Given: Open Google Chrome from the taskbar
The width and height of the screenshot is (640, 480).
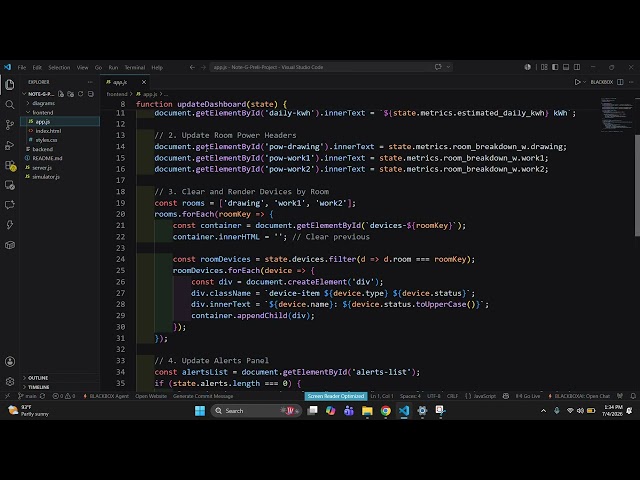Looking at the screenshot, I should click(385, 411).
